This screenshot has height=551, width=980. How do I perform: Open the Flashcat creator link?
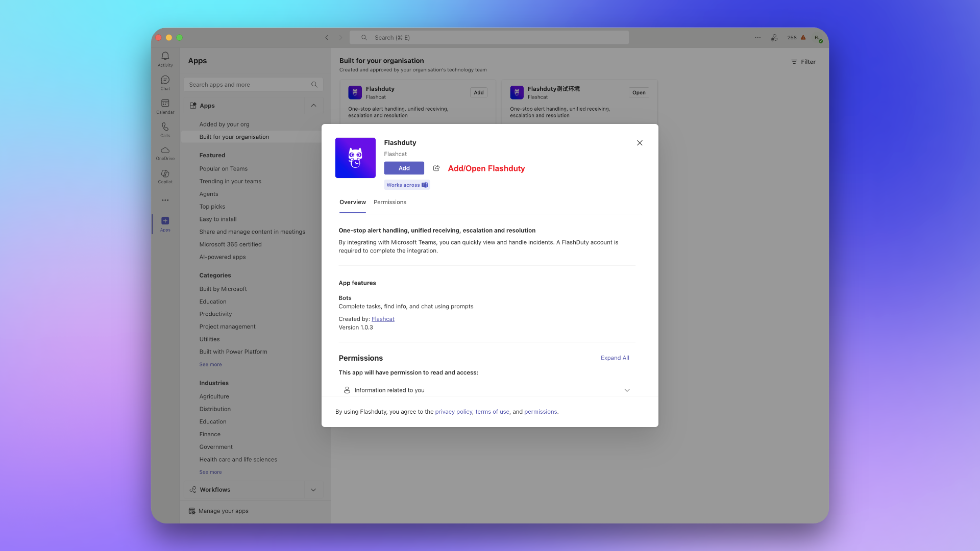pos(383,319)
